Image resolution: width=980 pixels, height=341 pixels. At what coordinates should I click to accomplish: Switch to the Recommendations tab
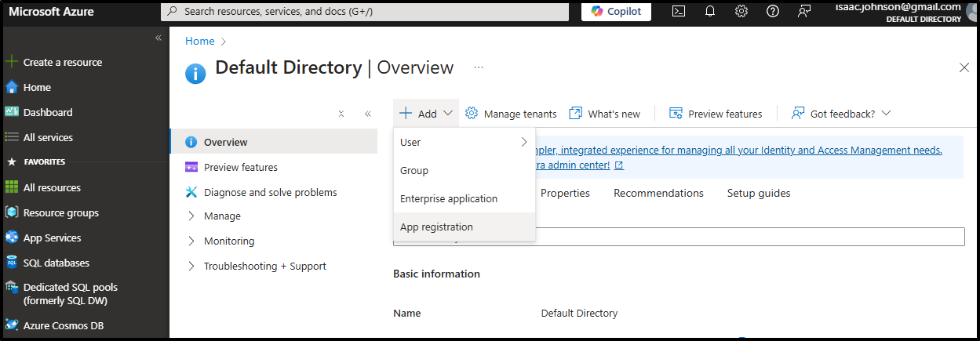coord(658,193)
